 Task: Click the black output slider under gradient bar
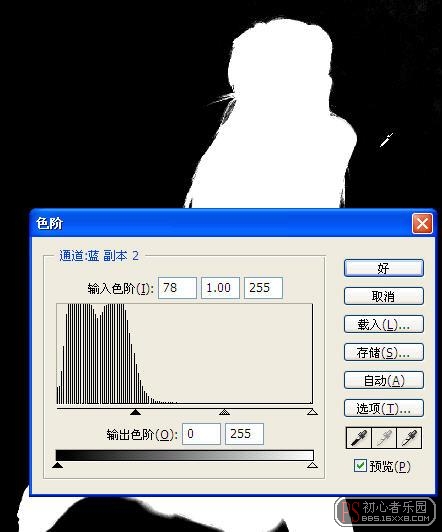click(58, 465)
